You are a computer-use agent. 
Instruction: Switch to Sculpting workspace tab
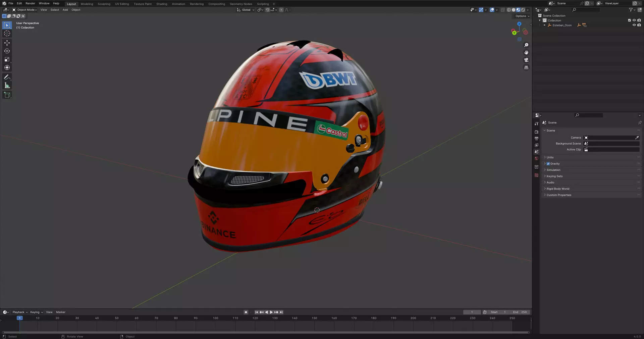coord(104,4)
